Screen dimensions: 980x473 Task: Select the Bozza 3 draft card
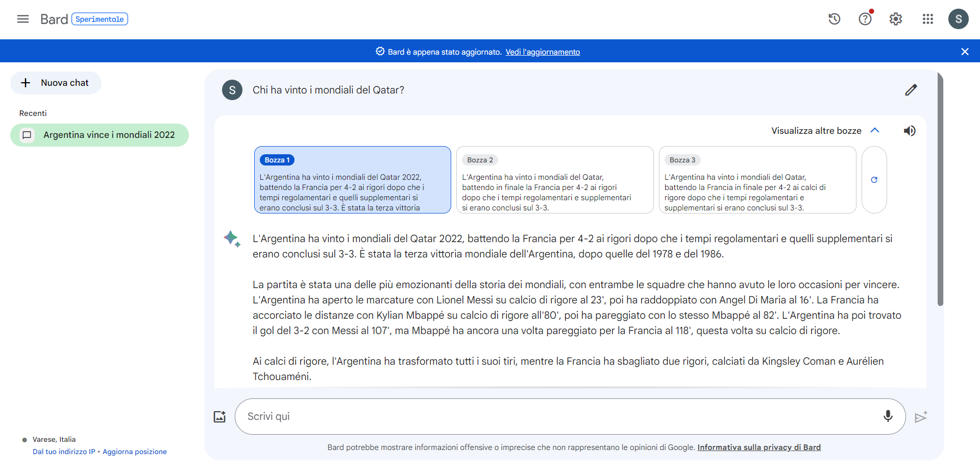[757, 180]
